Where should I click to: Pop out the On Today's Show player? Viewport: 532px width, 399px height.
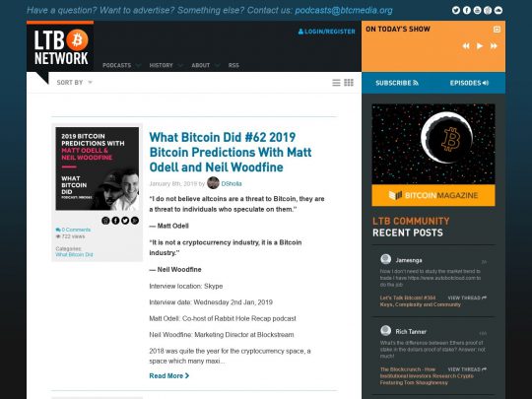click(497, 30)
